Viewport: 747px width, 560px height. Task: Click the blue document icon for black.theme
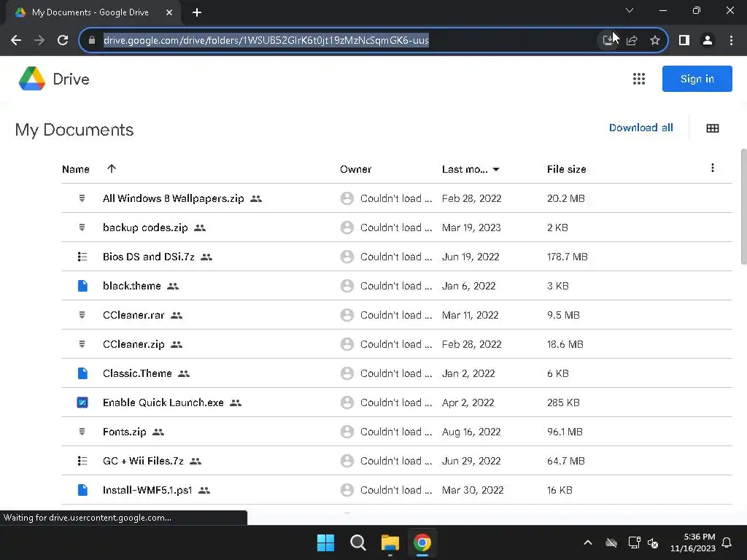click(x=82, y=286)
